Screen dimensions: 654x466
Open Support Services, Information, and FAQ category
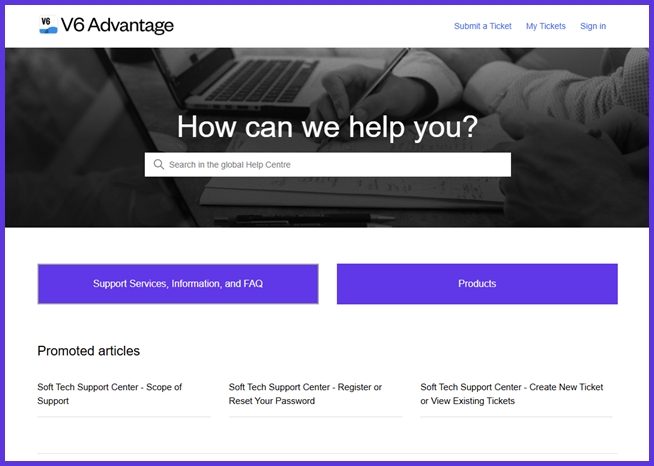pos(178,284)
